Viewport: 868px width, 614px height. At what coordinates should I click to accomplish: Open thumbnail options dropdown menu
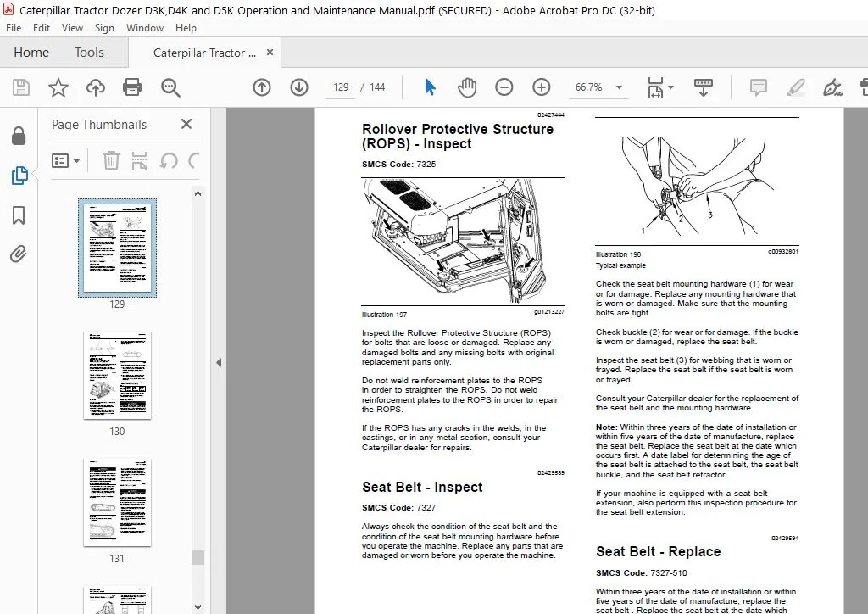[x=66, y=161]
